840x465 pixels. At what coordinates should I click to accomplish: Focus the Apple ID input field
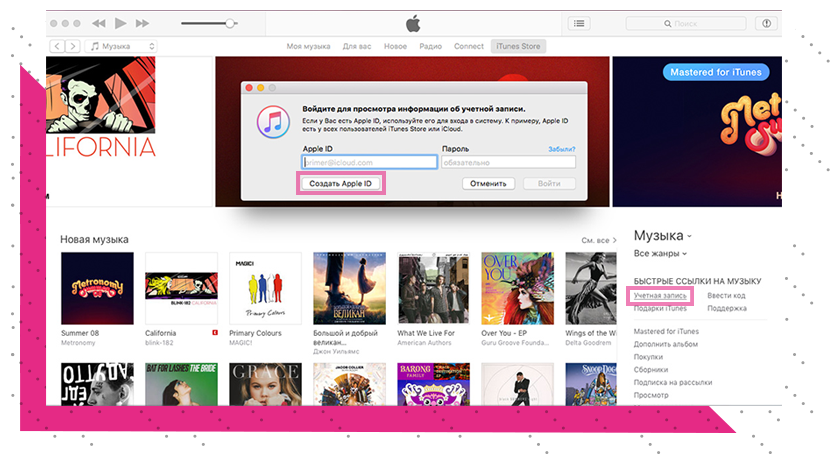[365, 162]
